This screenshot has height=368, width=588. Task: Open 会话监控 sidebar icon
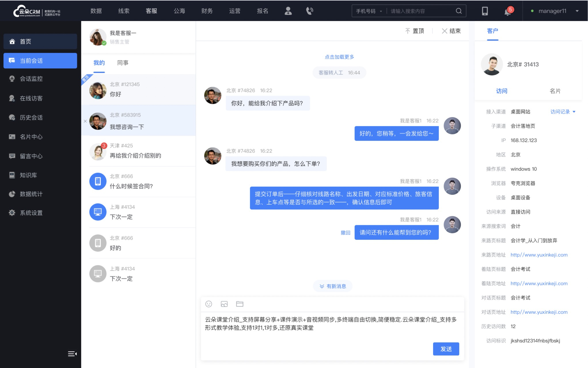12,78
